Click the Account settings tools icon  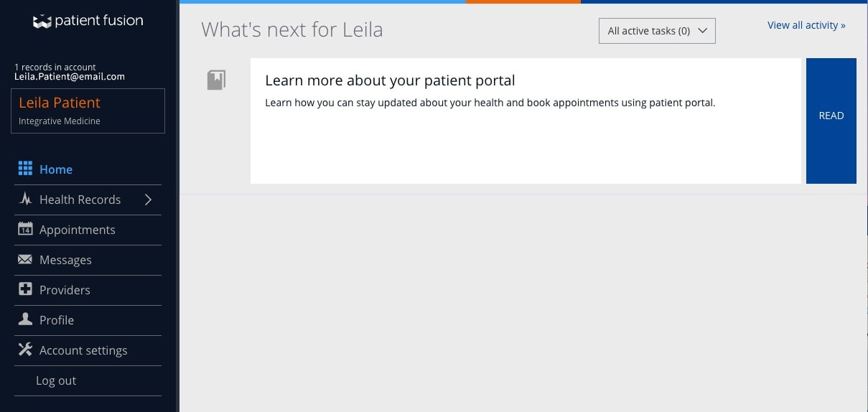(25, 350)
